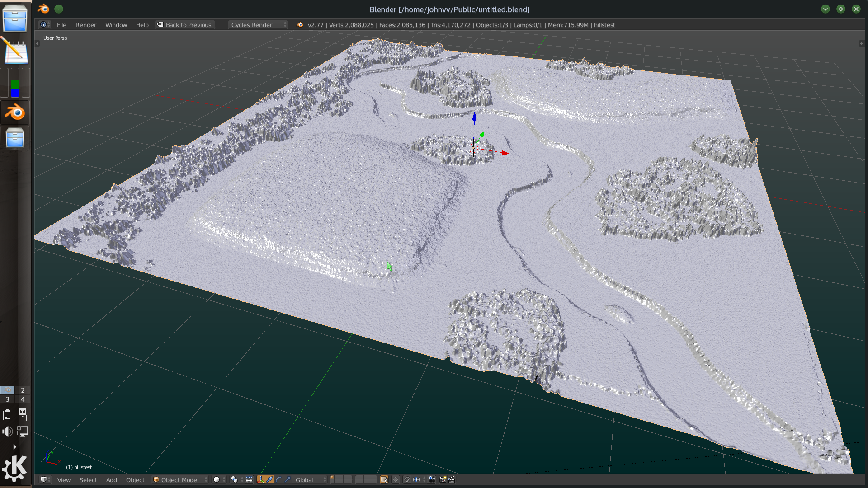Screen dimensions: 868x488
Task: Open the File menu
Action: 61,25
